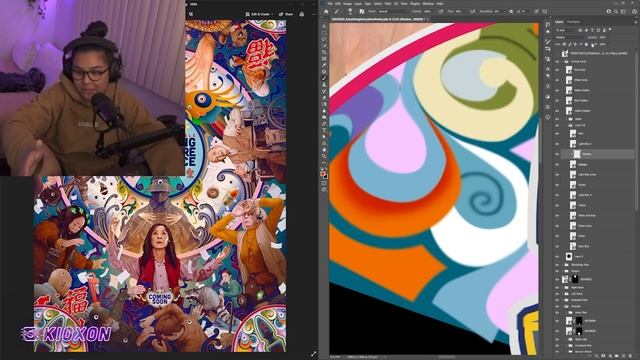Screen dimensions: 640x360
Task: Select the Clone Stamp tool
Action: 324,84
